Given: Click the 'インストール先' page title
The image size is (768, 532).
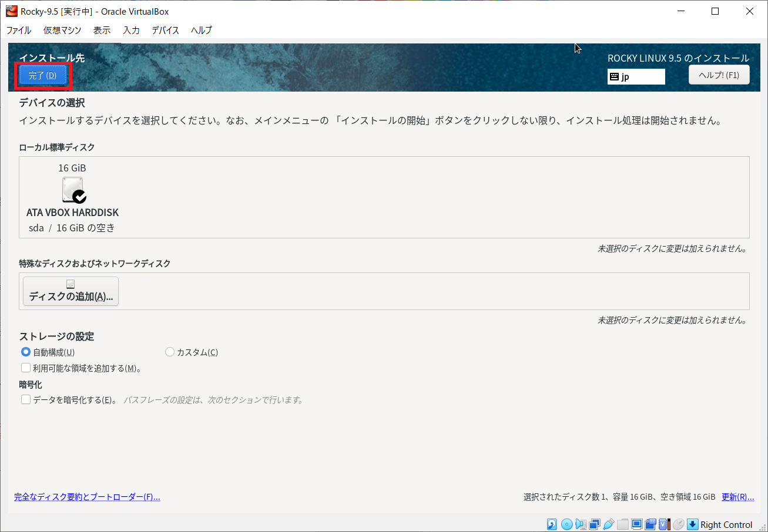Looking at the screenshot, I should [x=52, y=58].
